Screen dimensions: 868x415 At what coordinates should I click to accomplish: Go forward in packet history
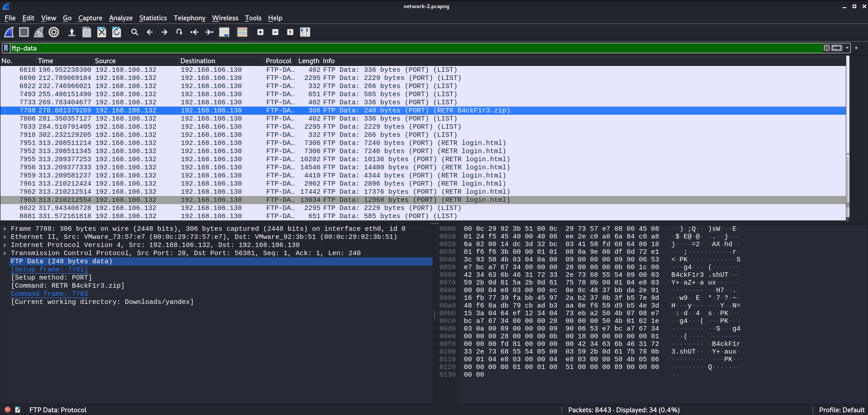coord(165,32)
